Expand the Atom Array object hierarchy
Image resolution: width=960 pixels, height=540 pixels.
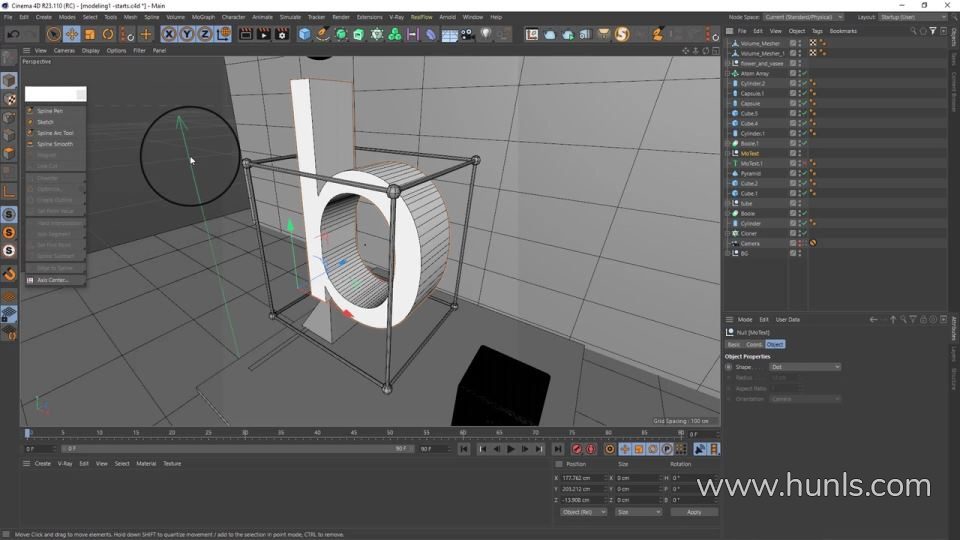[x=729, y=73]
